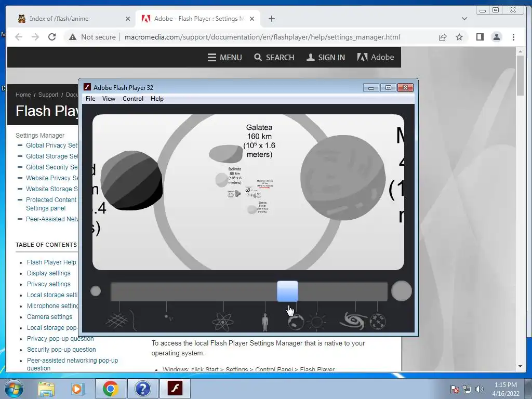The height and width of the screenshot is (399, 532).
Task: Click scrollbar down arrow on page
Action: pos(520,366)
